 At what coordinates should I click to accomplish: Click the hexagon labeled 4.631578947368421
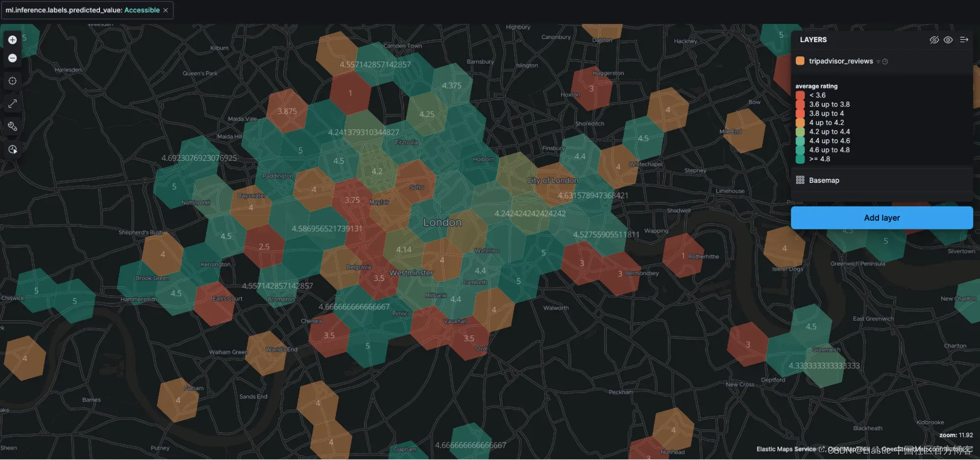593,195
